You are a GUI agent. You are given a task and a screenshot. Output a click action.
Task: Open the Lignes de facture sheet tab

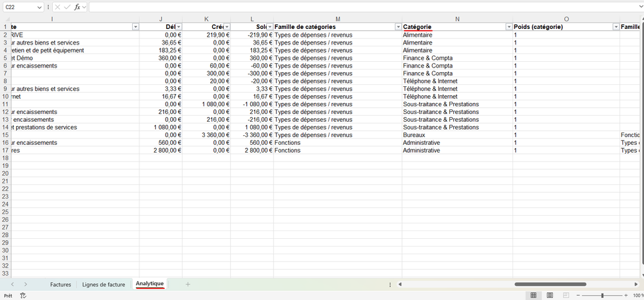click(x=103, y=284)
